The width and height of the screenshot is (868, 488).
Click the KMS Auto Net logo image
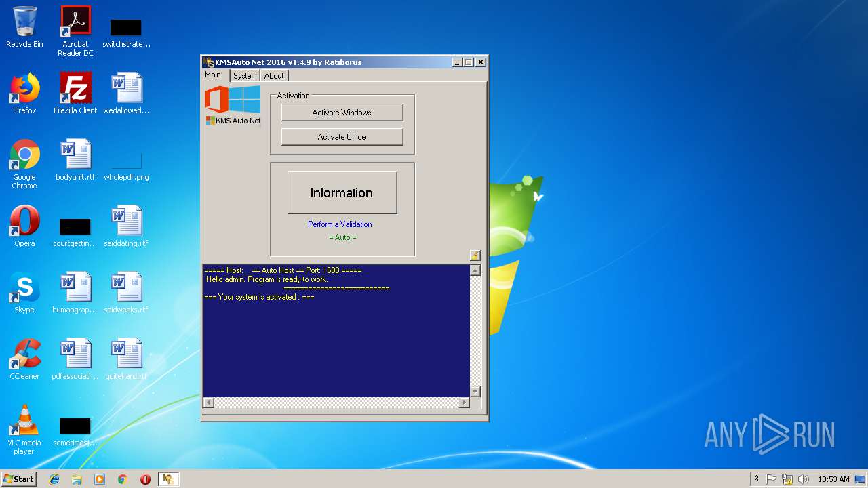point(233,106)
